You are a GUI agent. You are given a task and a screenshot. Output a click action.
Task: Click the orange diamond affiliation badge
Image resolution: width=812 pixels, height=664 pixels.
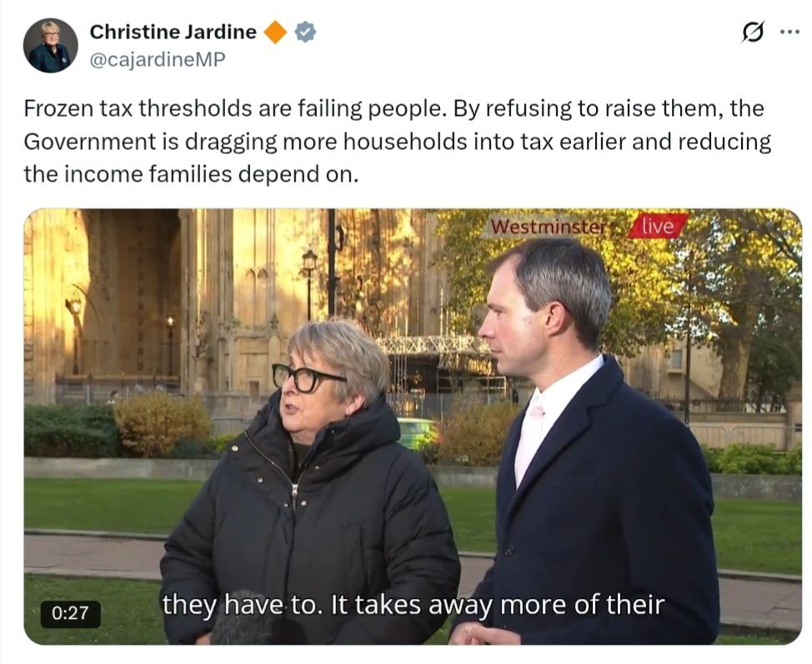(275, 32)
